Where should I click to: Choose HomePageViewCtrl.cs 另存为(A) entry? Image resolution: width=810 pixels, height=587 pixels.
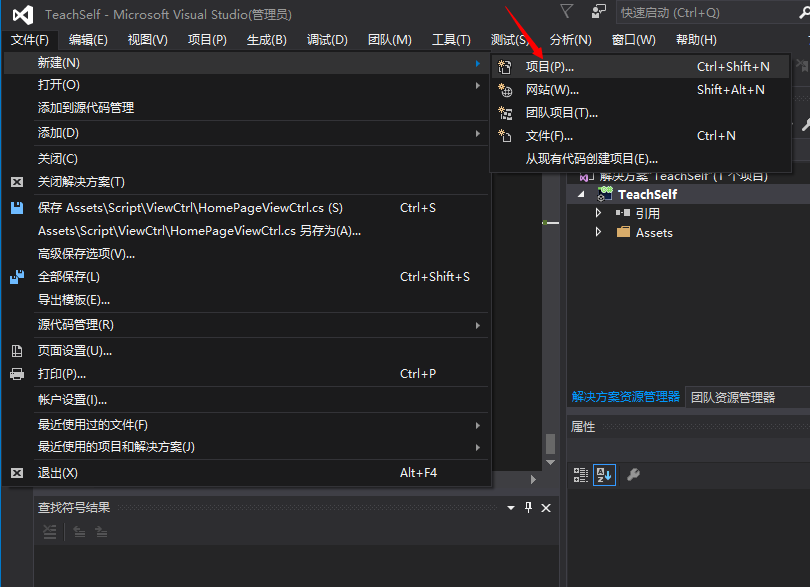(x=247, y=231)
